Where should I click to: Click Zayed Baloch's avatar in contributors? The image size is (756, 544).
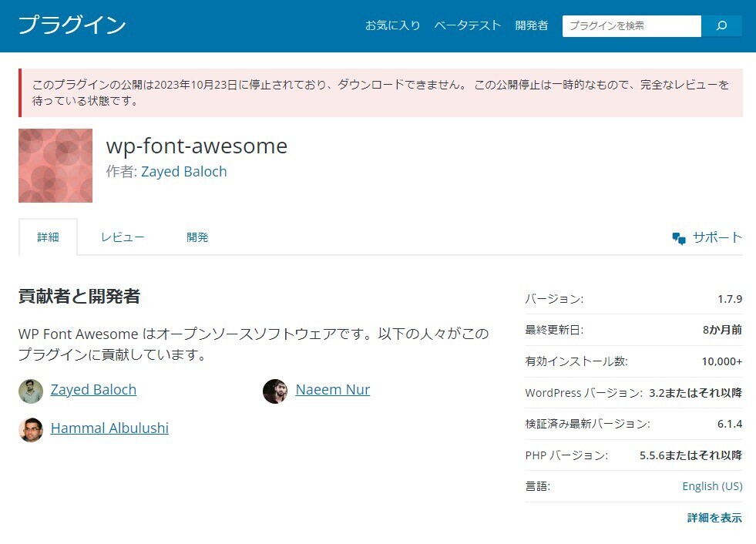tap(31, 391)
